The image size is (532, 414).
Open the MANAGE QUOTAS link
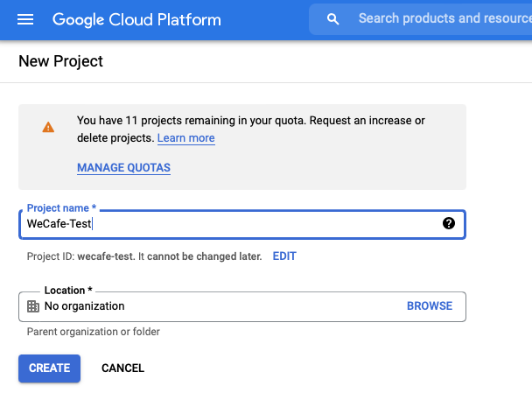[123, 167]
